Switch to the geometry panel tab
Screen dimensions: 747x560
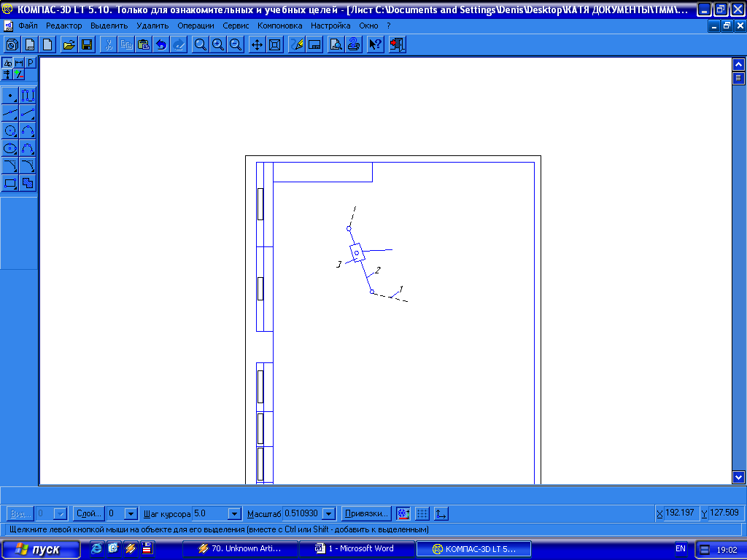(x=7, y=63)
